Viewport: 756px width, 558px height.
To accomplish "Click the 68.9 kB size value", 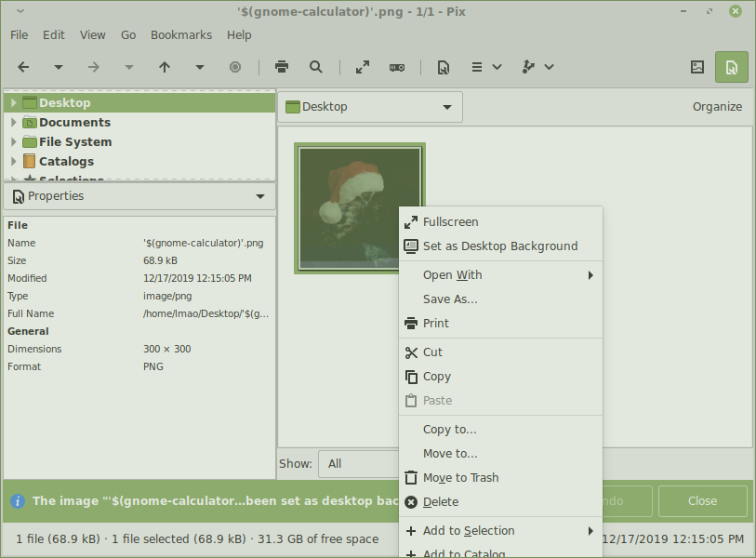I will 160,261.
